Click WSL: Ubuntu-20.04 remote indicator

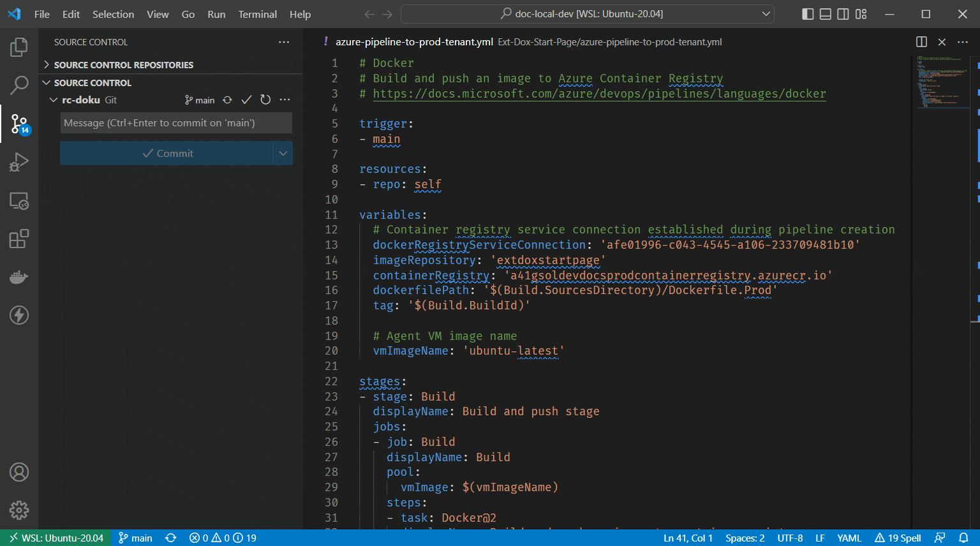(56, 538)
